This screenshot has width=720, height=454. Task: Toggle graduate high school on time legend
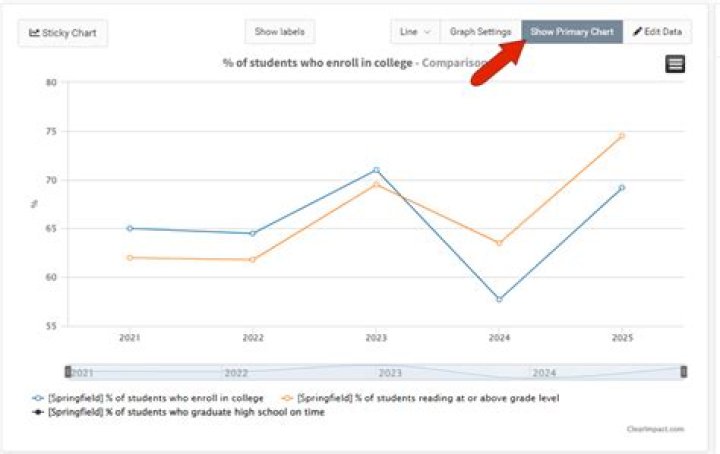pos(179,412)
